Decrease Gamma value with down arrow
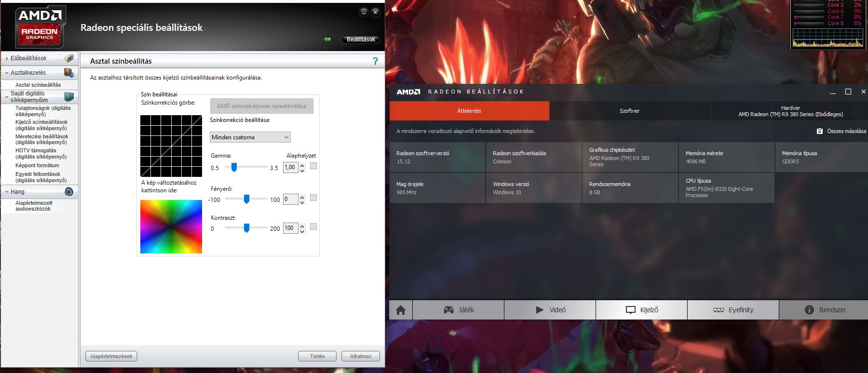 [302, 171]
